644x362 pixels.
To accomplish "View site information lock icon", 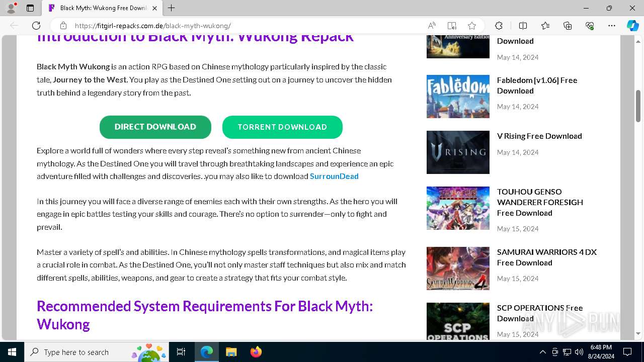I will [x=63, y=26].
